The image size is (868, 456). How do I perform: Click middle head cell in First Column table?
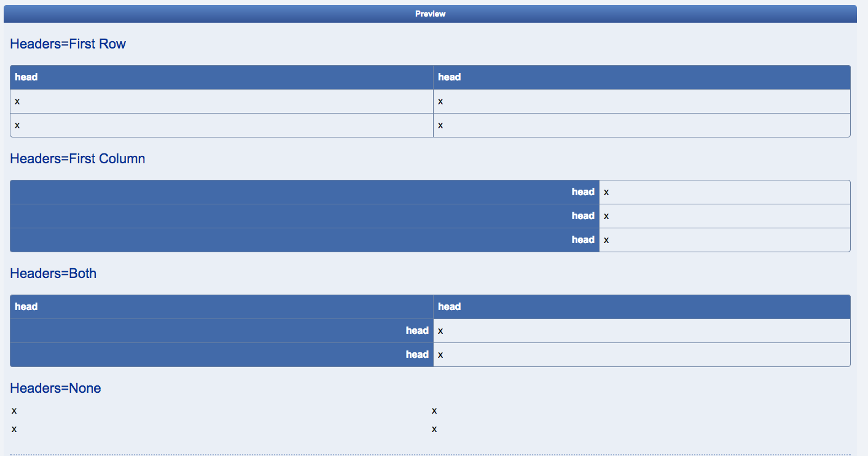(305, 216)
